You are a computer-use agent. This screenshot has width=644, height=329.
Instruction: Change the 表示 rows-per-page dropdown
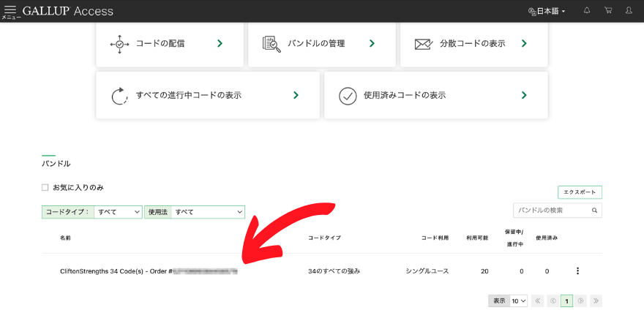519,300
